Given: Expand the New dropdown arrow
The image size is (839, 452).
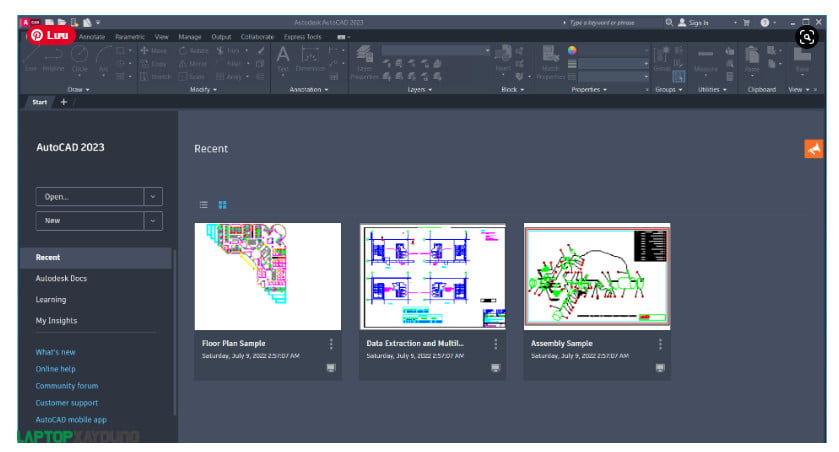Looking at the screenshot, I should click(153, 221).
